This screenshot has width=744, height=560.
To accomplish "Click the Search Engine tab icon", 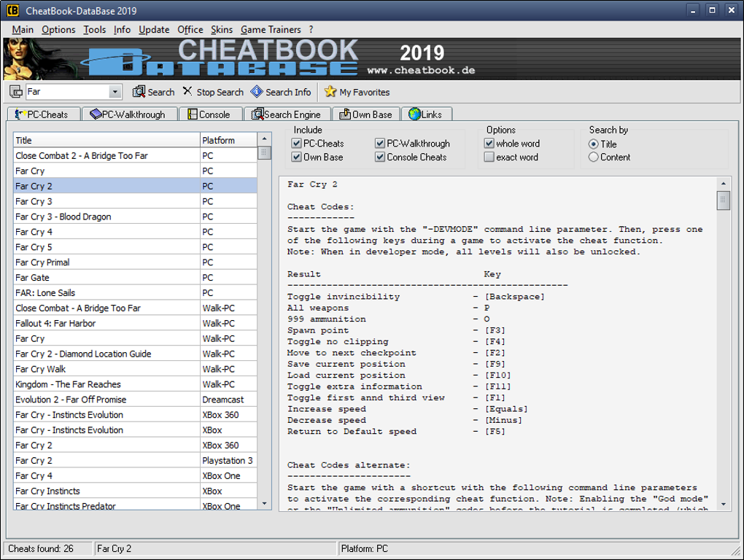I will click(257, 114).
